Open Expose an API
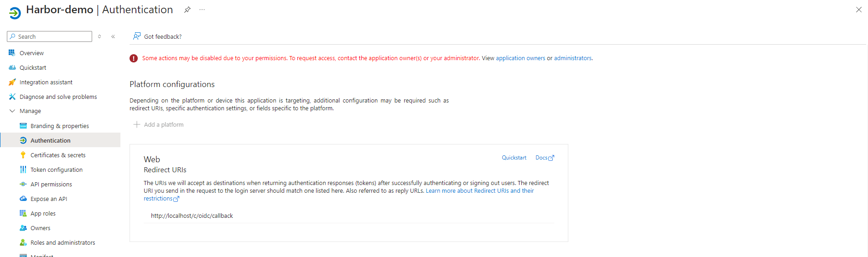The image size is (868, 257). click(x=49, y=199)
